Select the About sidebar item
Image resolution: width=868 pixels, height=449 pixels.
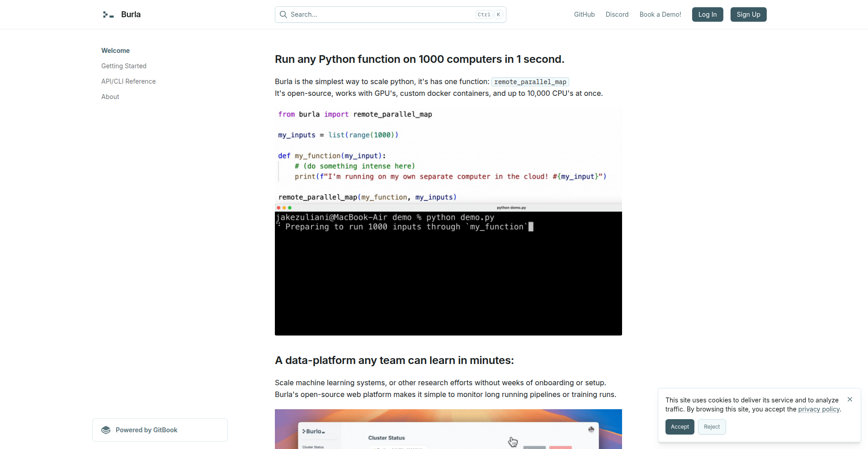coord(110,97)
